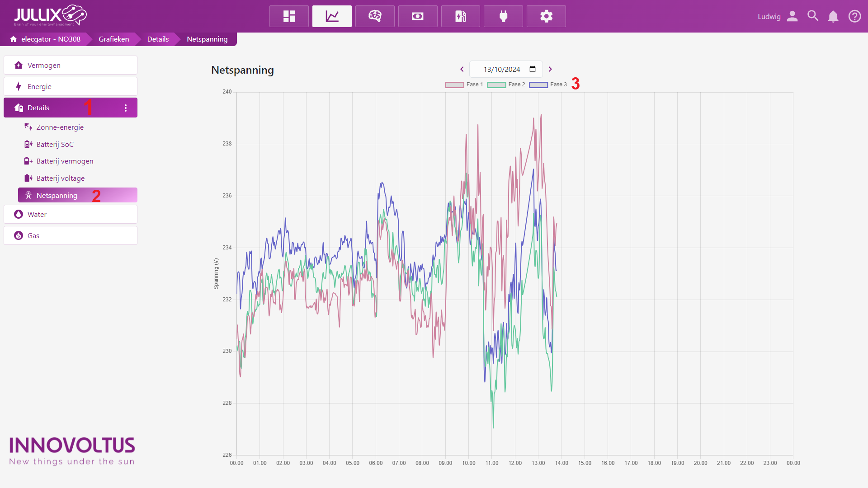Toggle Fase 2 series in chart legend

[506, 84]
